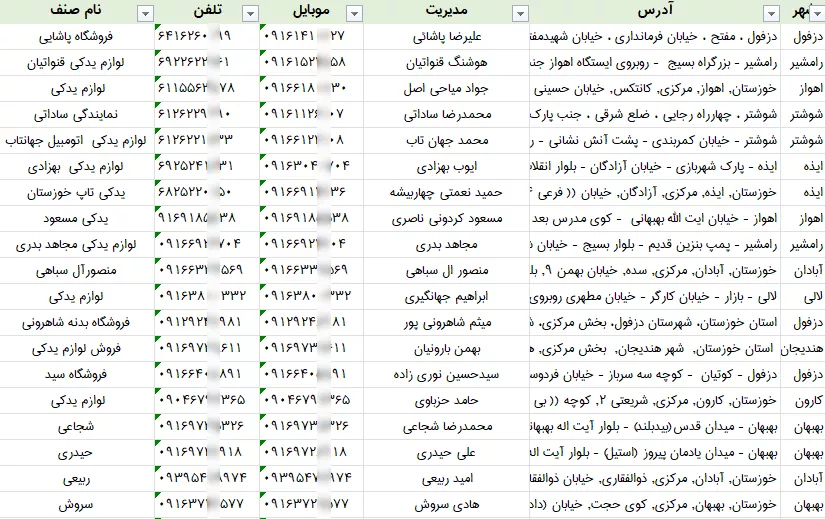Screen dimensions: 825x519
Task: Select manager cell بهمن بارونیان
Action: (447, 348)
